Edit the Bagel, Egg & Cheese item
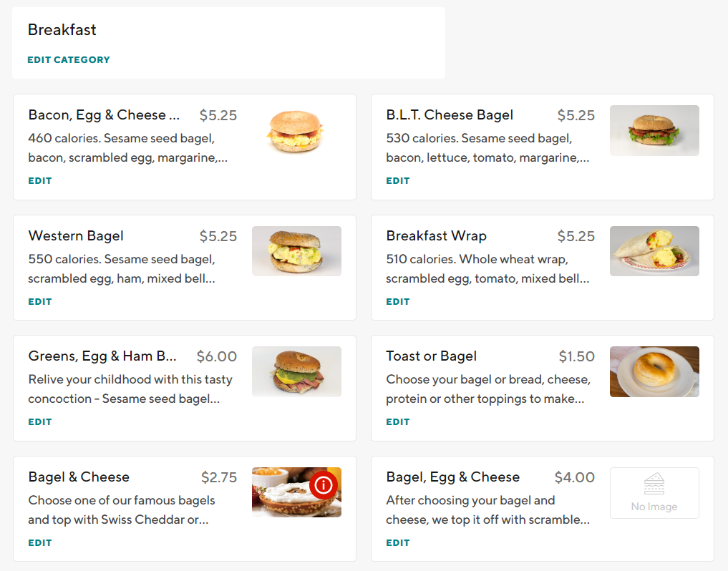 coord(398,543)
